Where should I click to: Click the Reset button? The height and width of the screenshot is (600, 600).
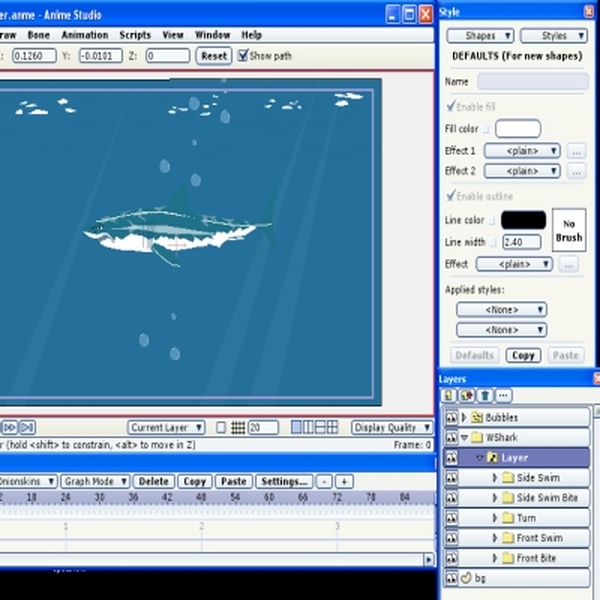coord(214,56)
